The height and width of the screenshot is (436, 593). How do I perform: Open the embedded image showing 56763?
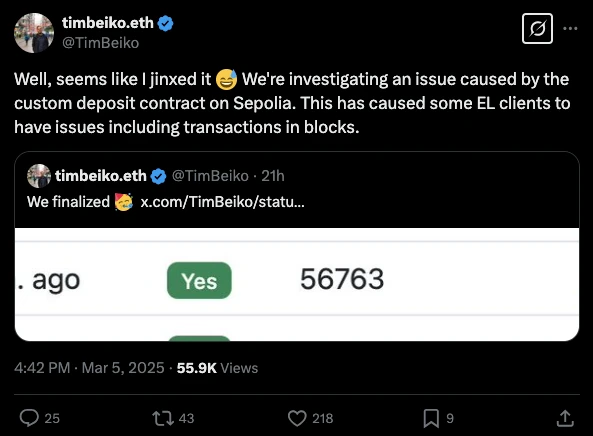[297, 284]
